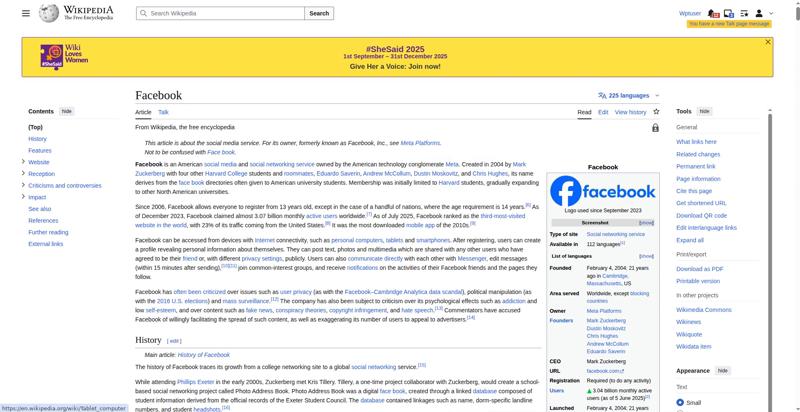Click the Wikipedia globe logo
The image size is (800, 412).
[49, 14]
